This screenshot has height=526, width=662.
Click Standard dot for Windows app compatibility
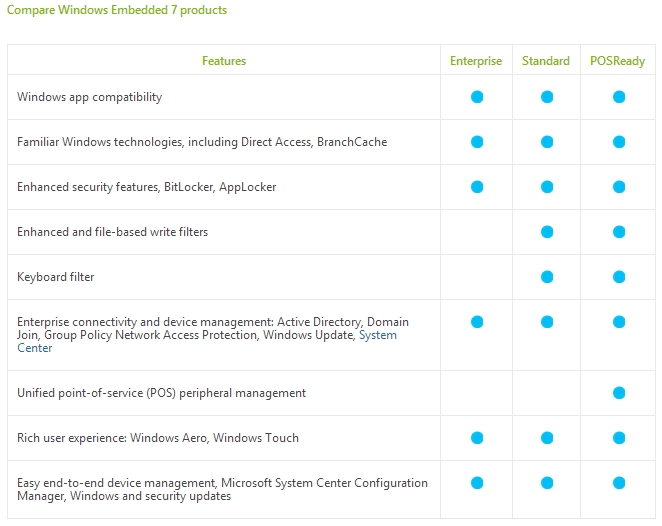click(x=547, y=97)
